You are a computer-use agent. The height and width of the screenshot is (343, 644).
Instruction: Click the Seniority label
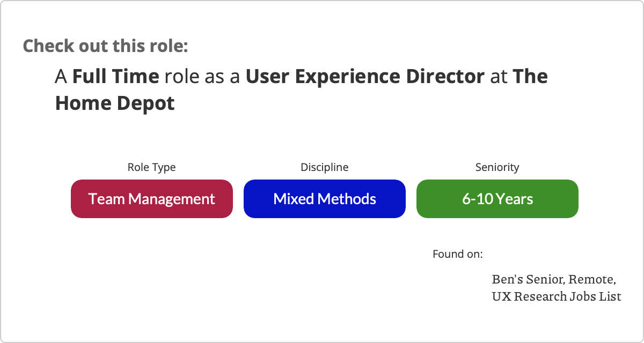click(497, 167)
